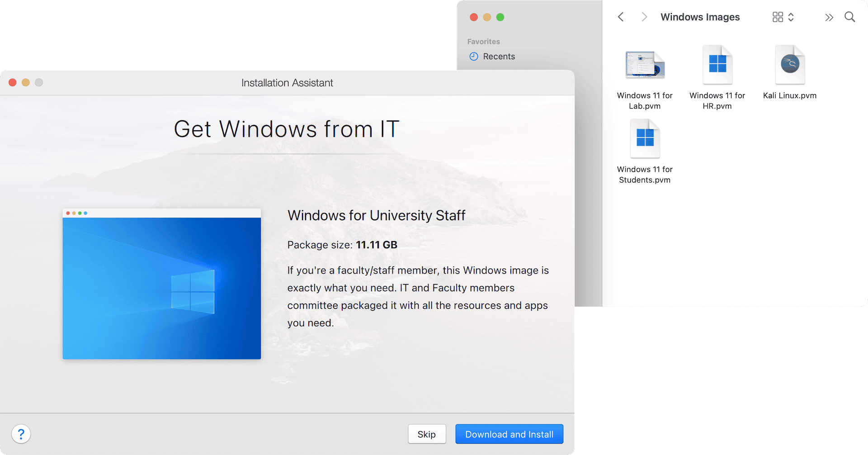Open the Kali Linux.pvm virtual machine file
The image size is (868, 455).
[x=789, y=64]
